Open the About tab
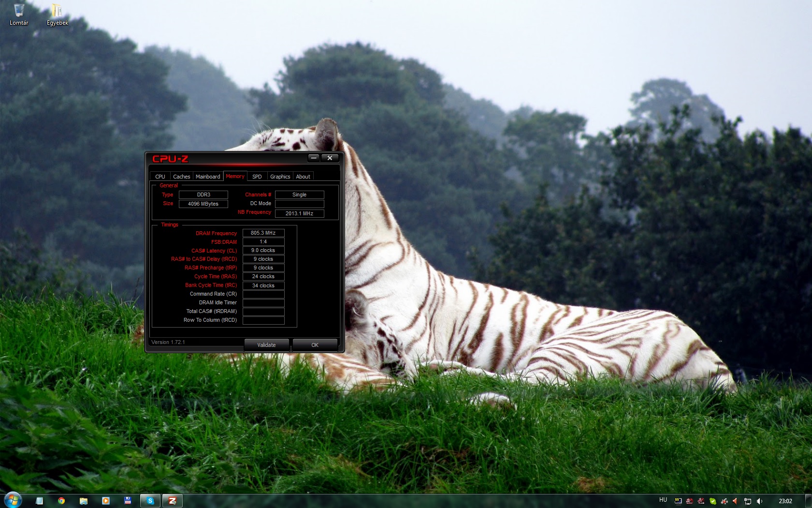Image resolution: width=812 pixels, height=508 pixels. click(303, 177)
